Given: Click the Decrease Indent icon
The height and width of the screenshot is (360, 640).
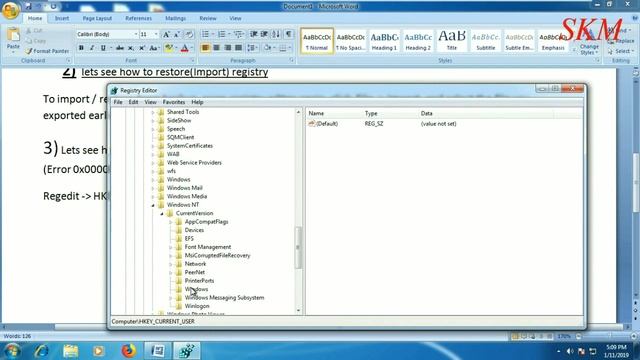Looking at the screenshot, I should (x=253, y=34).
